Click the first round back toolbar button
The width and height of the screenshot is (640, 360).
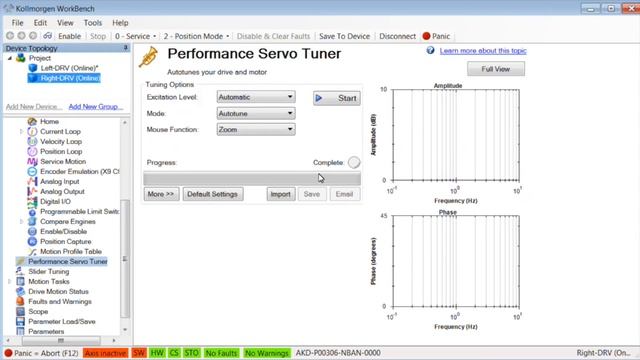click(10, 36)
